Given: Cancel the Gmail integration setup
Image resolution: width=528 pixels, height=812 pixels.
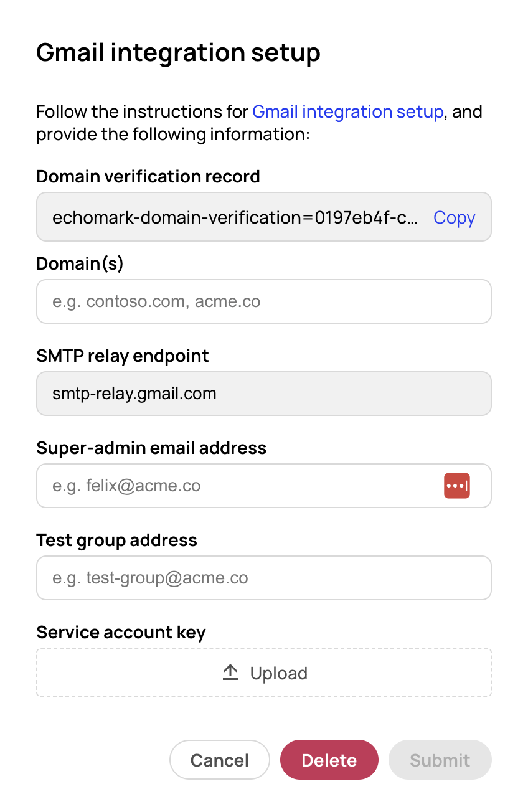Looking at the screenshot, I should (x=219, y=760).
